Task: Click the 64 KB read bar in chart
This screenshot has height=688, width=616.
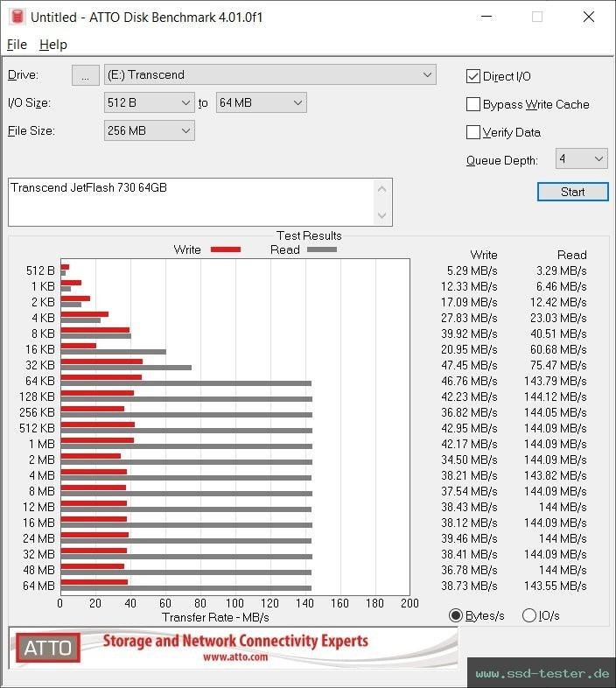Action: (x=186, y=383)
